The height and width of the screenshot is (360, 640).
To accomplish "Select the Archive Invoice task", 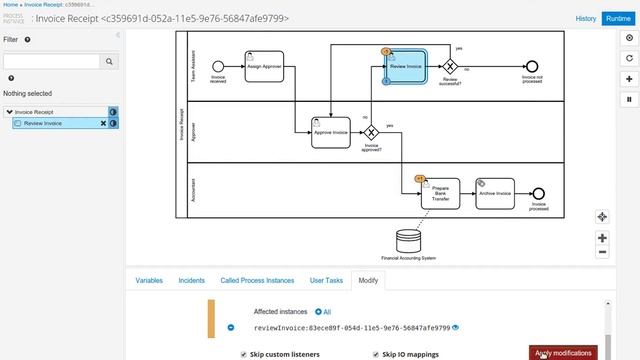I will point(495,193).
